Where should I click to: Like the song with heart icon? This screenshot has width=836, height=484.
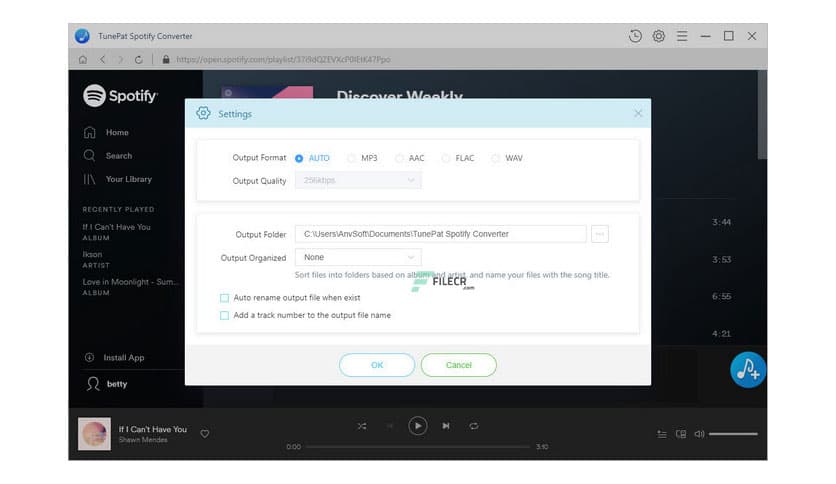coord(205,434)
